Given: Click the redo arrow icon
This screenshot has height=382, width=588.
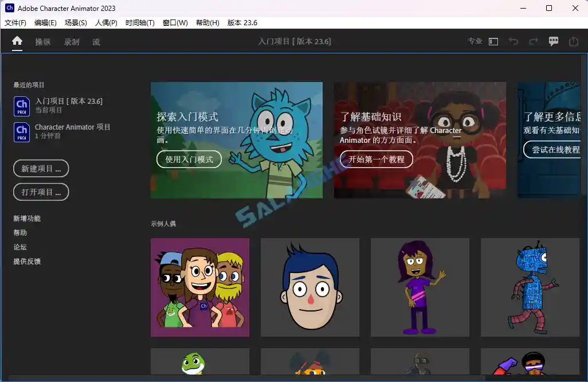Looking at the screenshot, I should coord(533,41).
